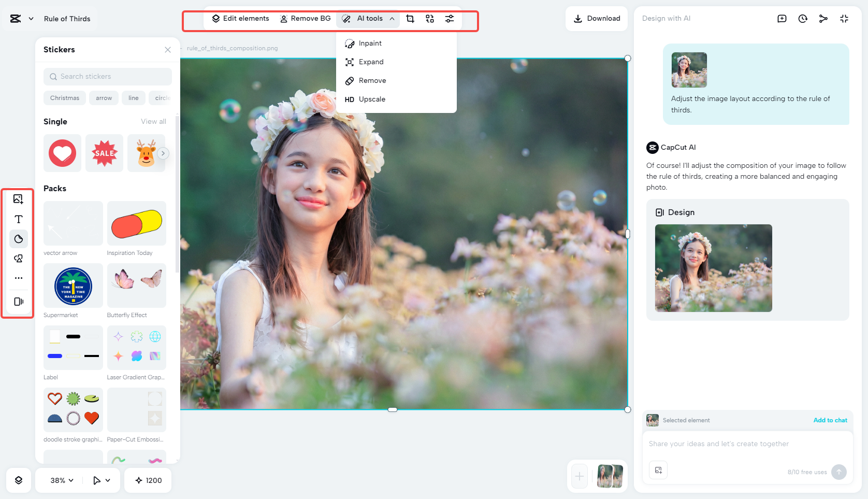This screenshot has height=499, width=868.
Task: Expand the dropdown arrow beside the CapCut logo
Action: click(31, 19)
